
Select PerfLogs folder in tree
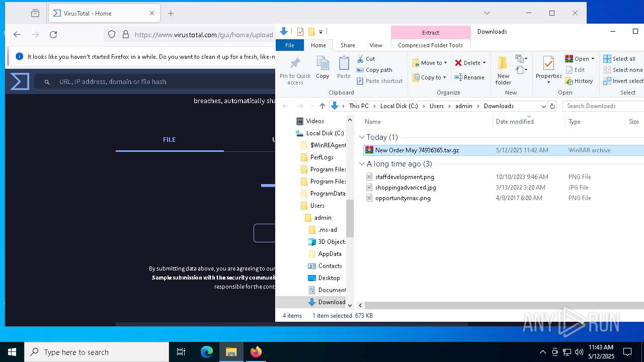pos(321,157)
